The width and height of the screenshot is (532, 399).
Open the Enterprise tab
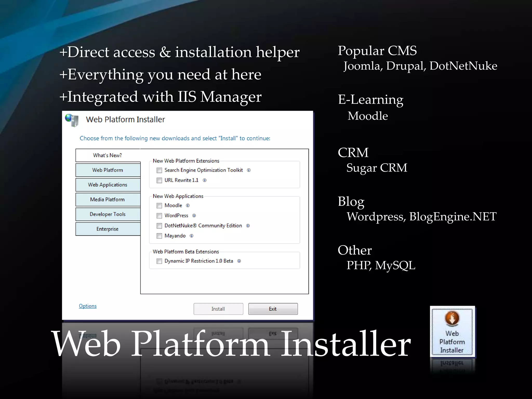(x=108, y=229)
